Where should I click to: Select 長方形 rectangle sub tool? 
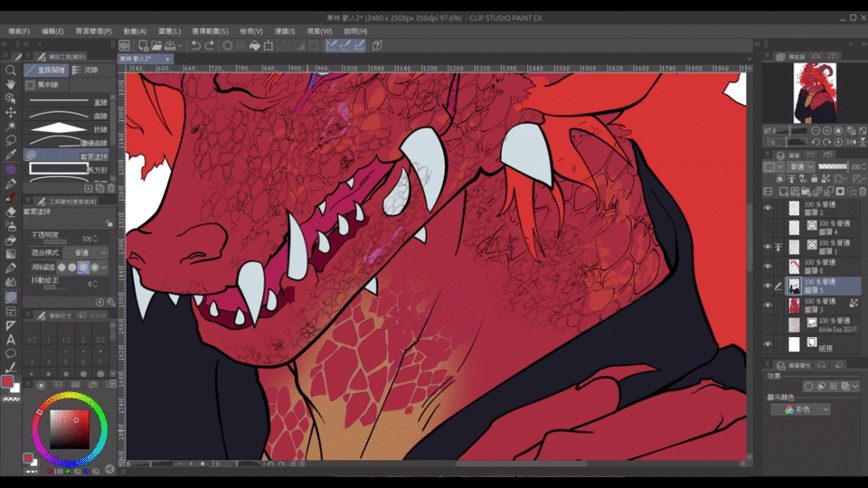tap(66, 169)
